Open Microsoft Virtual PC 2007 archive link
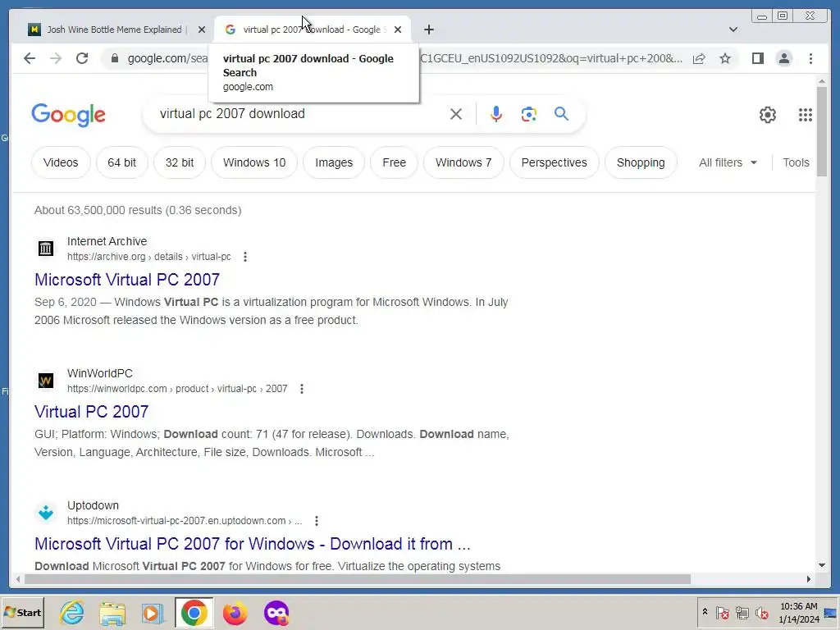The height and width of the screenshot is (630, 840). tap(127, 280)
